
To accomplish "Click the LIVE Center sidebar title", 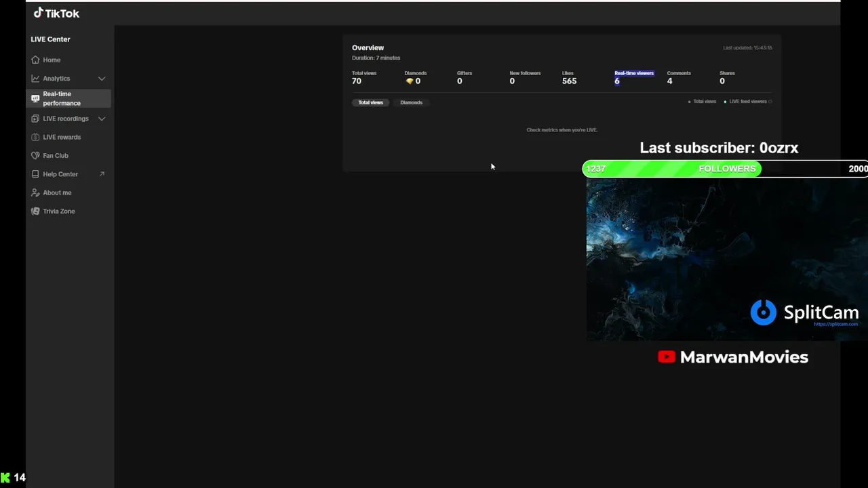I will 50,39.
